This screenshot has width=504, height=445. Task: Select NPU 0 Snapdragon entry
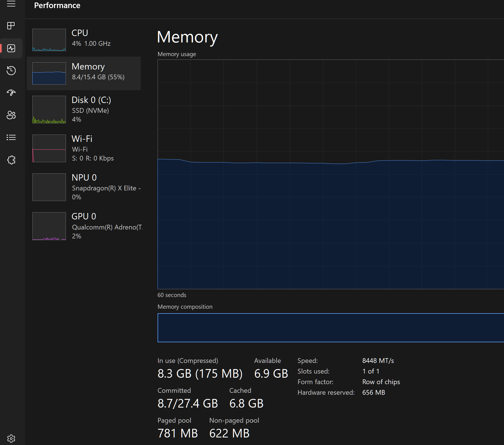click(x=84, y=186)
